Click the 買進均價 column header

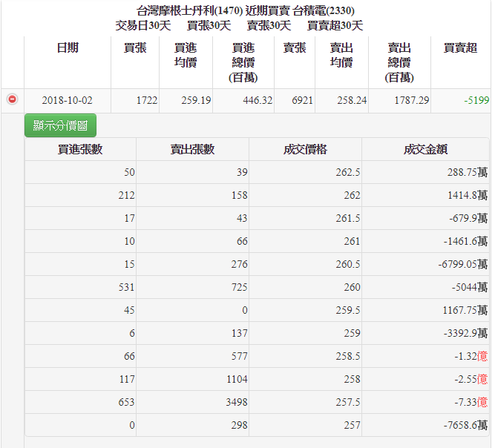(186, 55)
